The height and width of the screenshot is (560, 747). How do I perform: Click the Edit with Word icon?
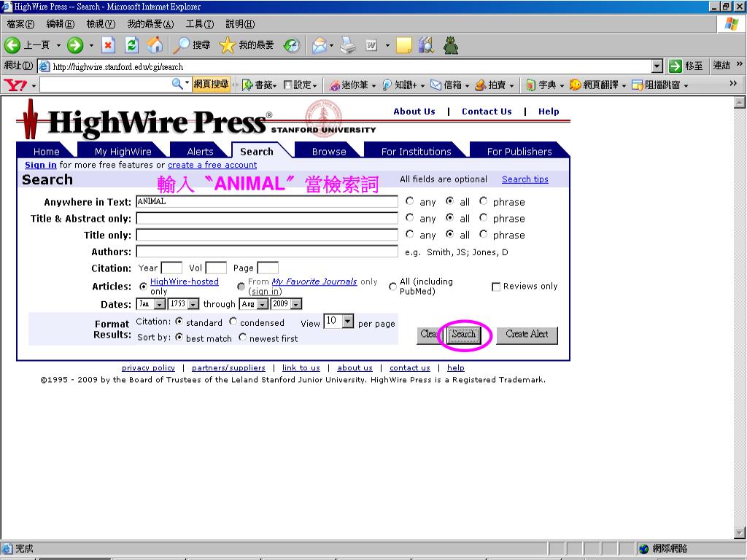click(371, 45)
